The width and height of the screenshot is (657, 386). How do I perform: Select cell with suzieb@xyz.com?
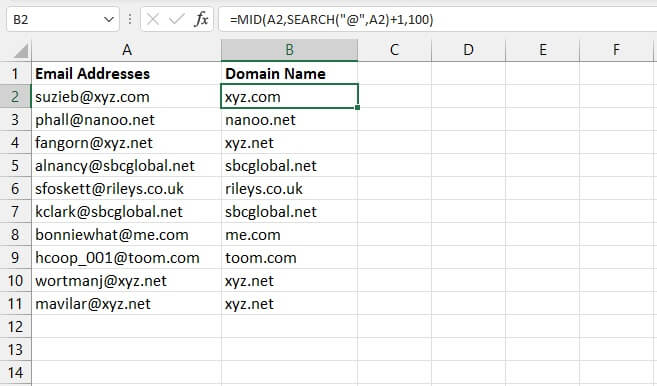point(127,96)
